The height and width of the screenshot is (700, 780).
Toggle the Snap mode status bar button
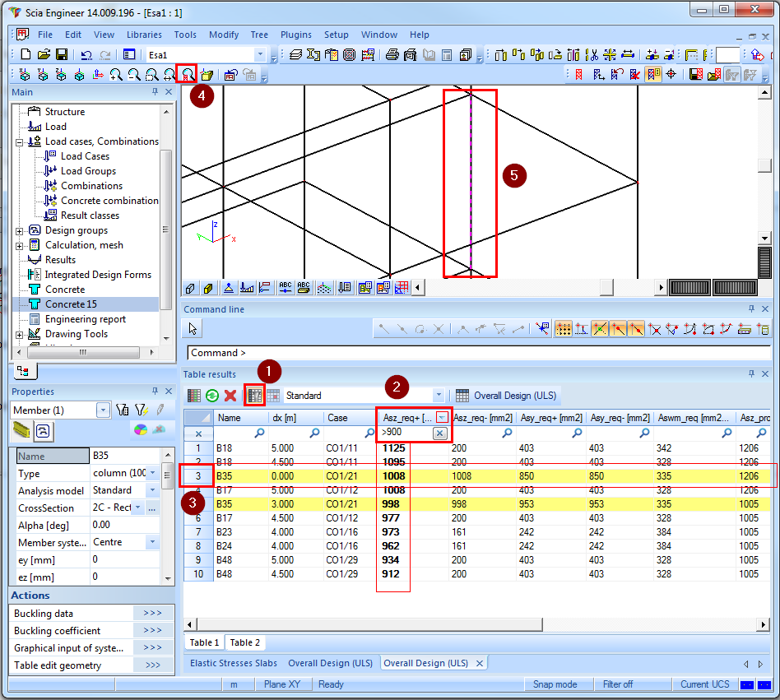pos(555,684)
